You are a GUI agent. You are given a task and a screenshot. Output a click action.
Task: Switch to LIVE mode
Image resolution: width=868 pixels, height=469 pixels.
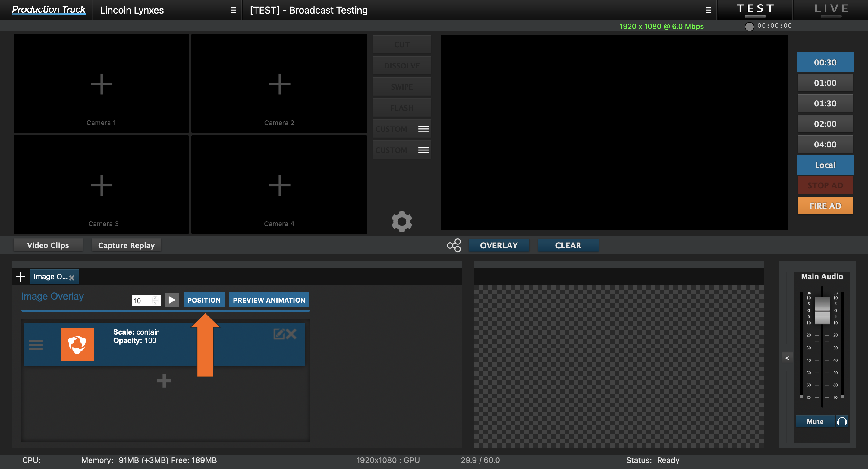831,10
